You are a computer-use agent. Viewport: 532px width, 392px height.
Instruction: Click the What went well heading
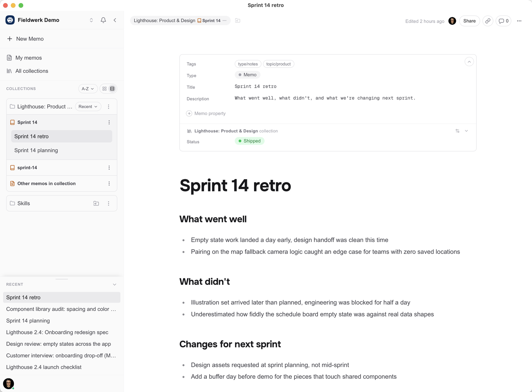(x=213, y=219)
